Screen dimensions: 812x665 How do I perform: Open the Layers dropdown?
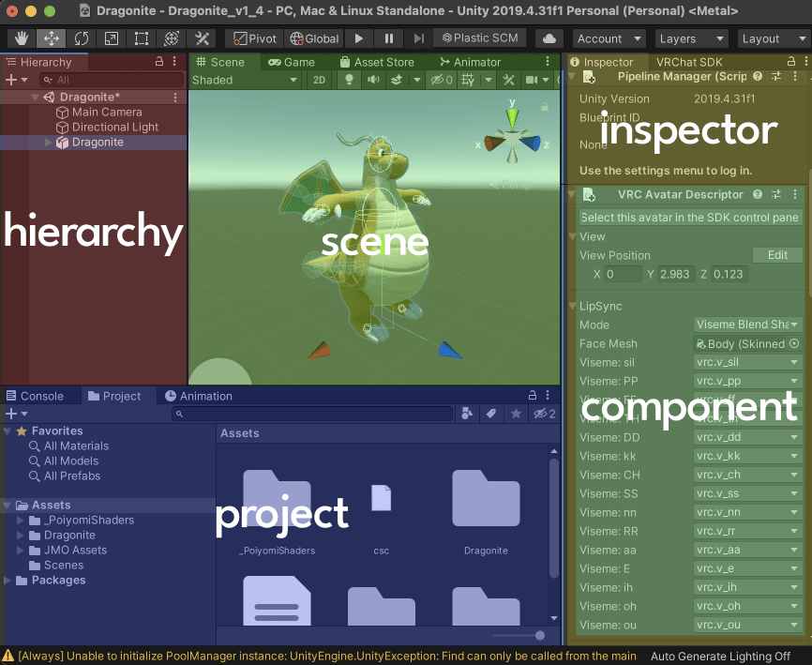[691, 38]
